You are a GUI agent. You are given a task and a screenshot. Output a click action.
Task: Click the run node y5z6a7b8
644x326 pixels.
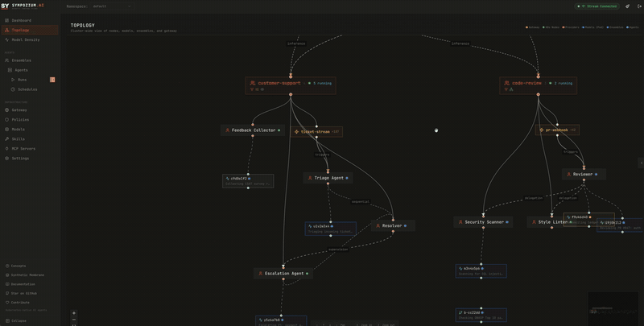click(281, 320)
